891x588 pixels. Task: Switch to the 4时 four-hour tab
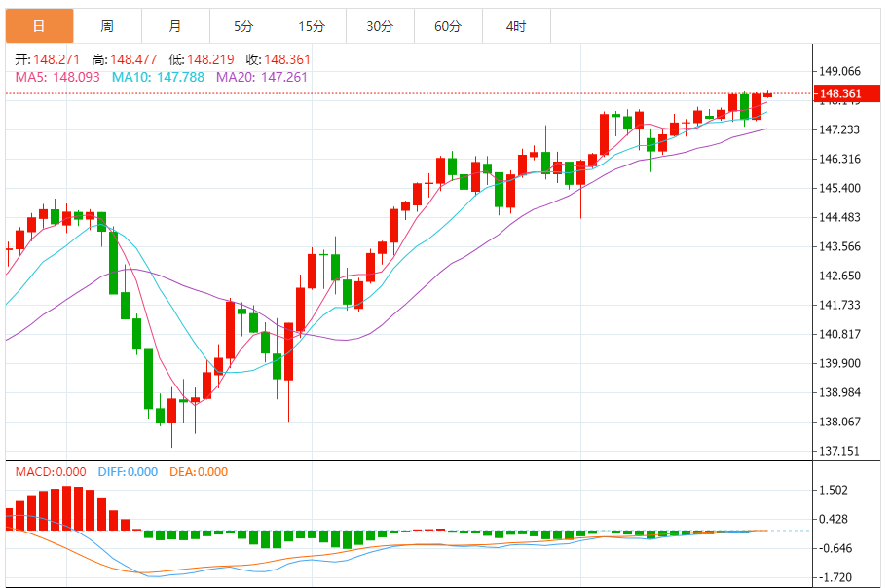[x=516, y=26]
